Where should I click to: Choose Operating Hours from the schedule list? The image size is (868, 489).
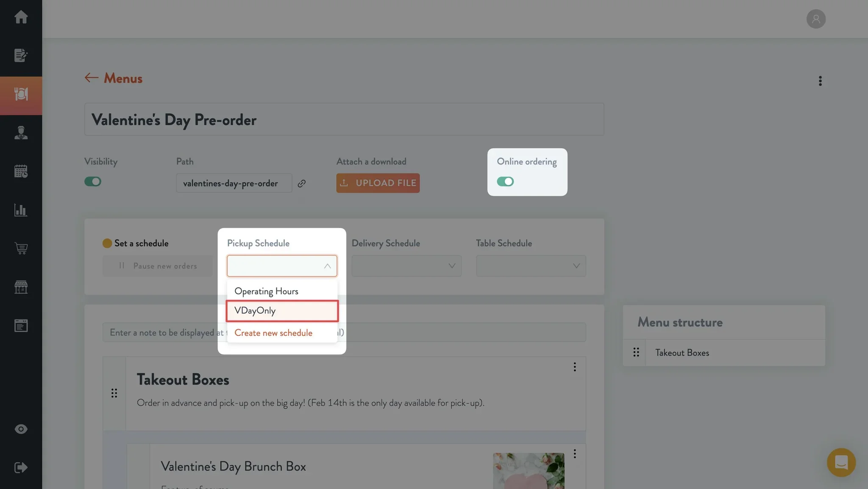tap(282, 291)
